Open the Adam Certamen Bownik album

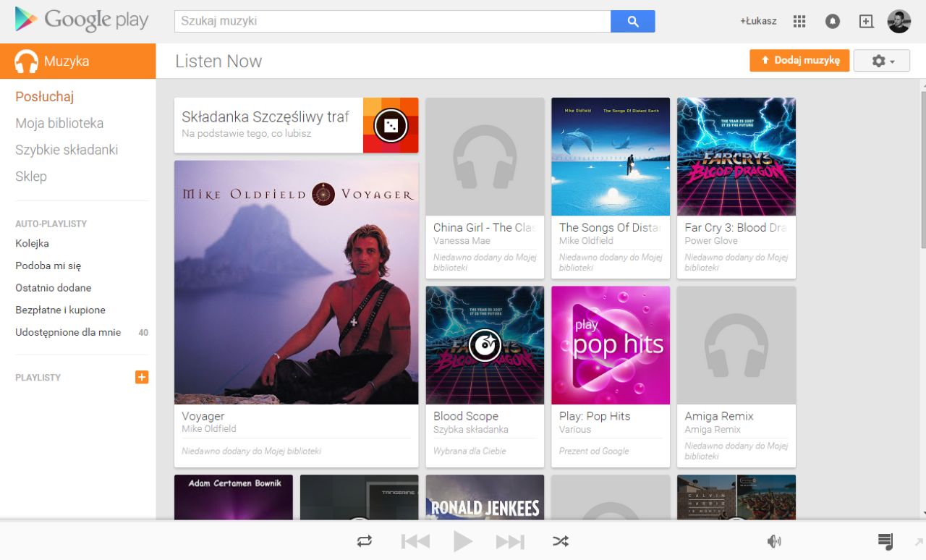click(x=234, y=496)
